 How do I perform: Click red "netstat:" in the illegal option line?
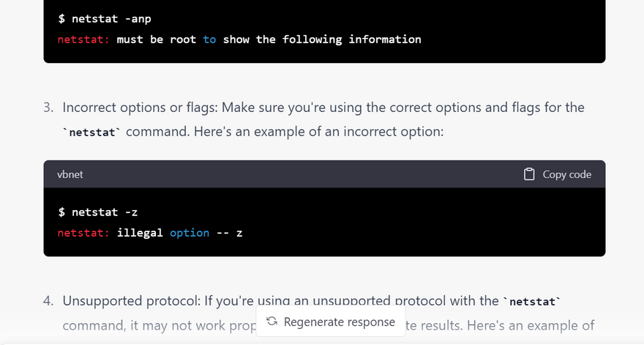coord(84,232)
